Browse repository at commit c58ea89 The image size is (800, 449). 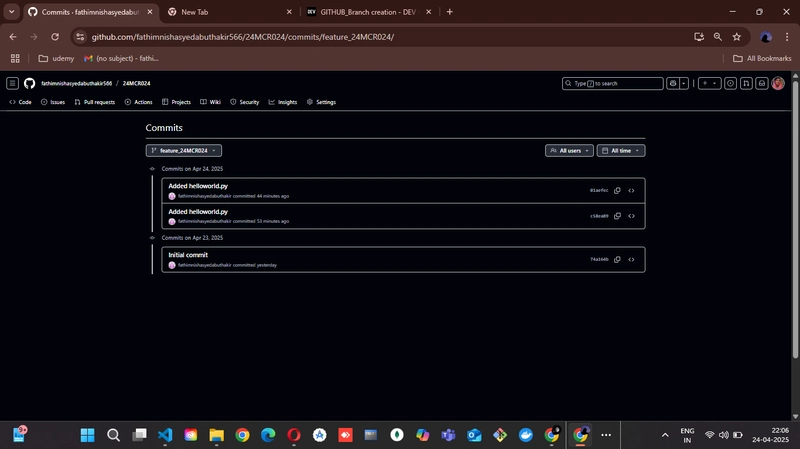coord(632,216)
